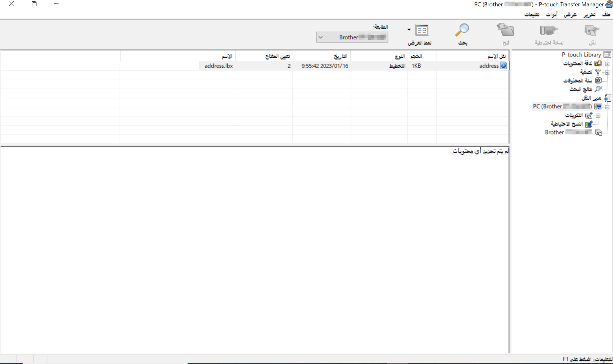Expand the Filter (تصفية) tree node
The width and height of the screenshot is (613, 364).
tap(607, 72)
